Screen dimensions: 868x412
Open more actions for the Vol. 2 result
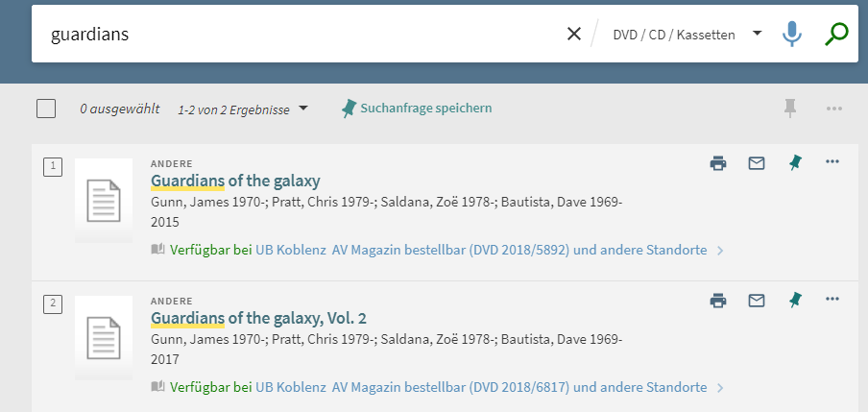click(x=832, y=300)
